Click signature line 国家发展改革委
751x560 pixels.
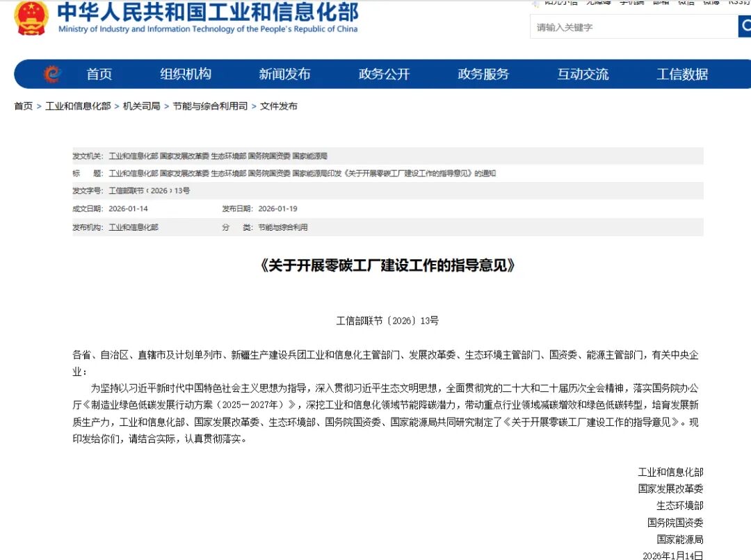point(670,488)
